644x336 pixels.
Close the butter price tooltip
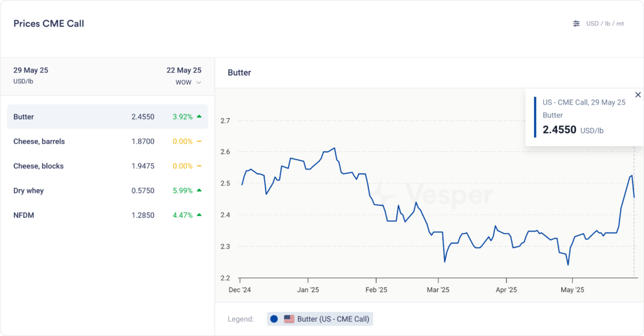[638, 95]
